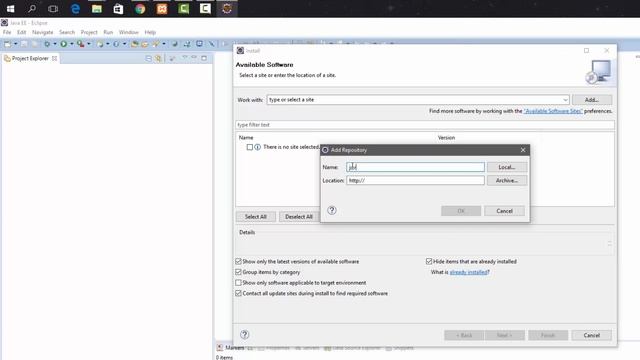Click the Name column header
The width and height of the screenshot is (640, 360).
coord(246,138)
